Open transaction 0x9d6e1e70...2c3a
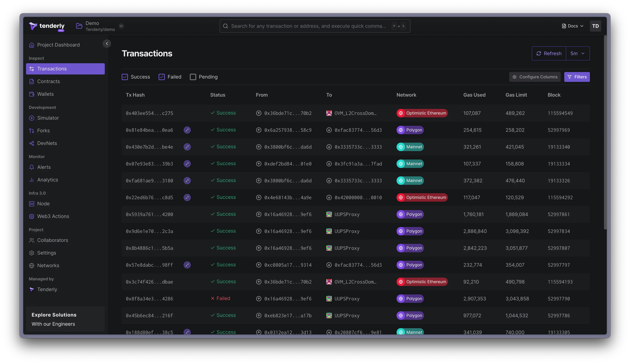Screen dimensions: 630x364 point(149,231)
